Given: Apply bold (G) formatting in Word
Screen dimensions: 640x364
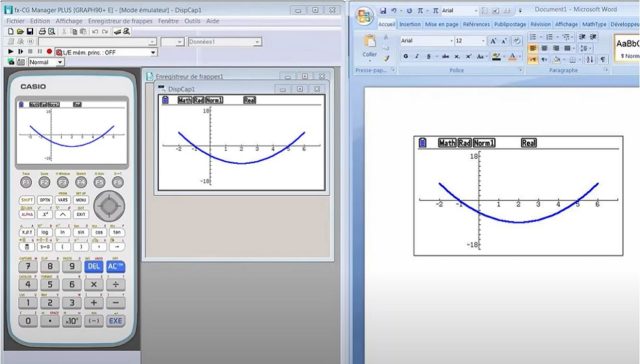Looking at the screenshot, I should pyautogui.click(x=406, y=56).
